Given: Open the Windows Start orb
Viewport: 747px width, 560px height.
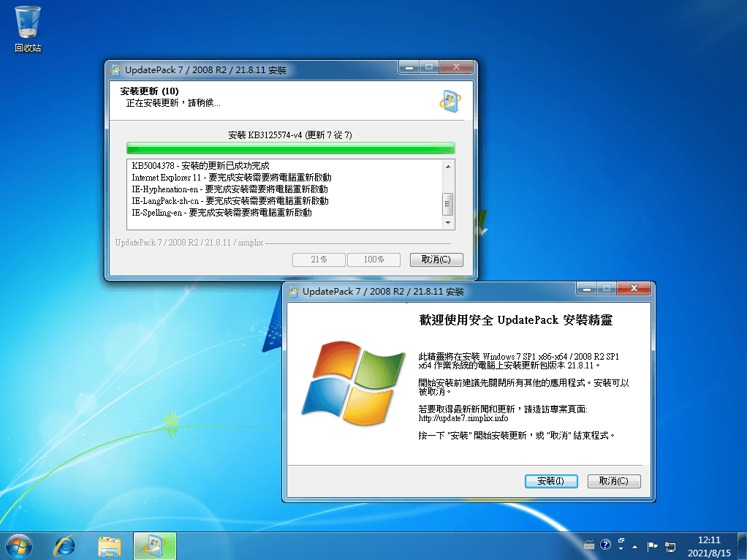Looking at the screenshot, I should click(x=19, y=546).
